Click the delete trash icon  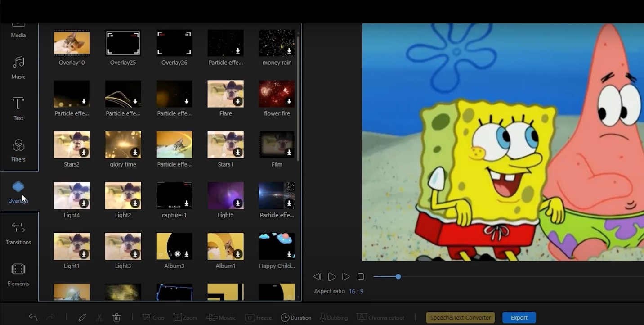[116, 317]
